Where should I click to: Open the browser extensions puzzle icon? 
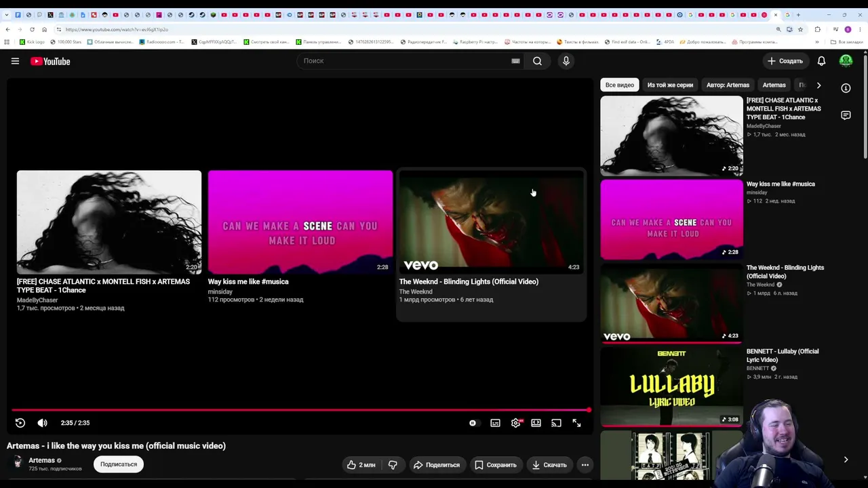click(817, 29)
